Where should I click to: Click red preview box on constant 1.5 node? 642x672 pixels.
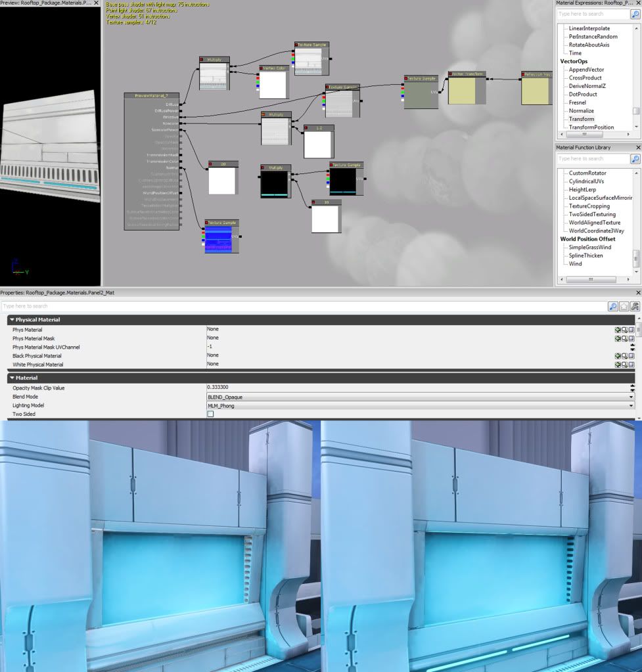click(306, 127)
